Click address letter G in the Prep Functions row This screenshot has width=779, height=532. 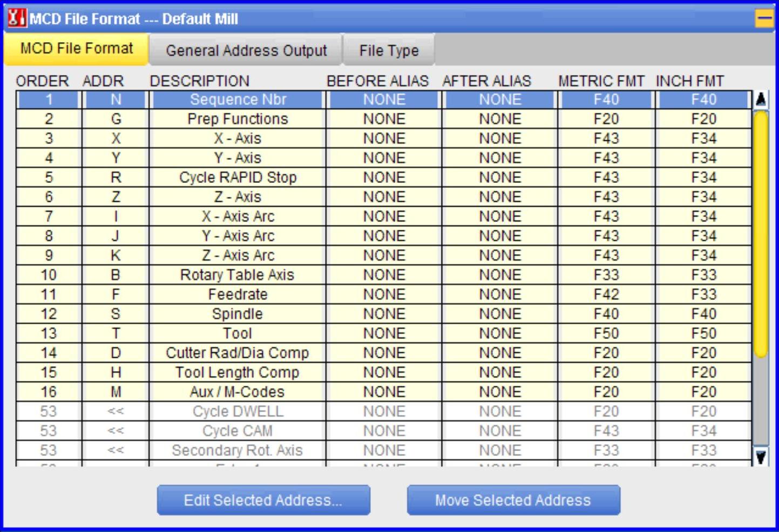pyautogui.click(x=116, y=119)
